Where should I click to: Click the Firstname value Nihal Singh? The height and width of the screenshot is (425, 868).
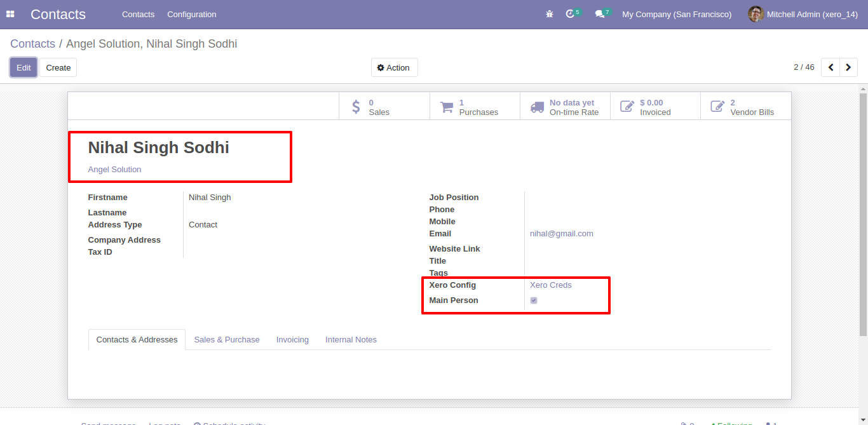210,198
